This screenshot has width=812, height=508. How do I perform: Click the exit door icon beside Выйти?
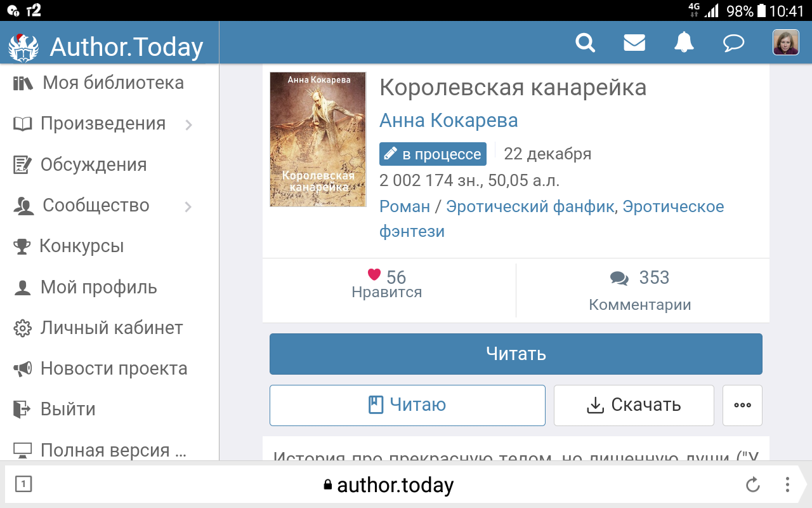22,410
